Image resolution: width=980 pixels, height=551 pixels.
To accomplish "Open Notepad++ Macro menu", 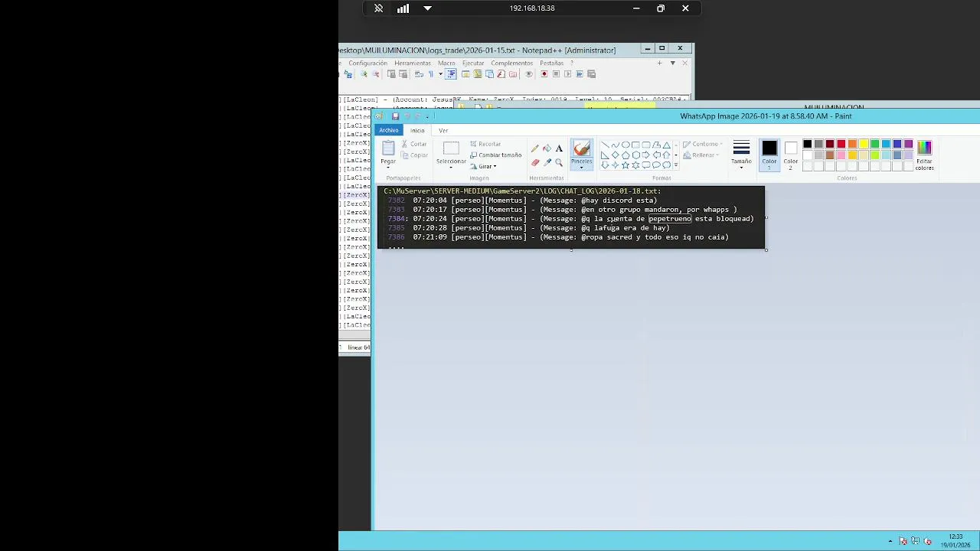I will click(x=446, y=64).
